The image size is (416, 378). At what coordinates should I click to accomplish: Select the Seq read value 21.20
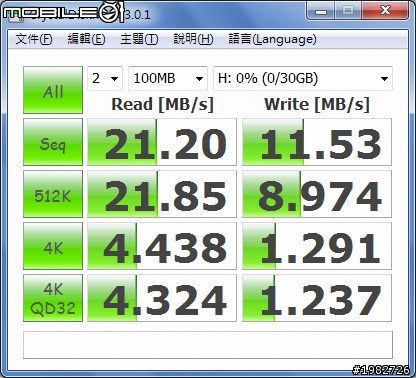[x=162, y=142]
